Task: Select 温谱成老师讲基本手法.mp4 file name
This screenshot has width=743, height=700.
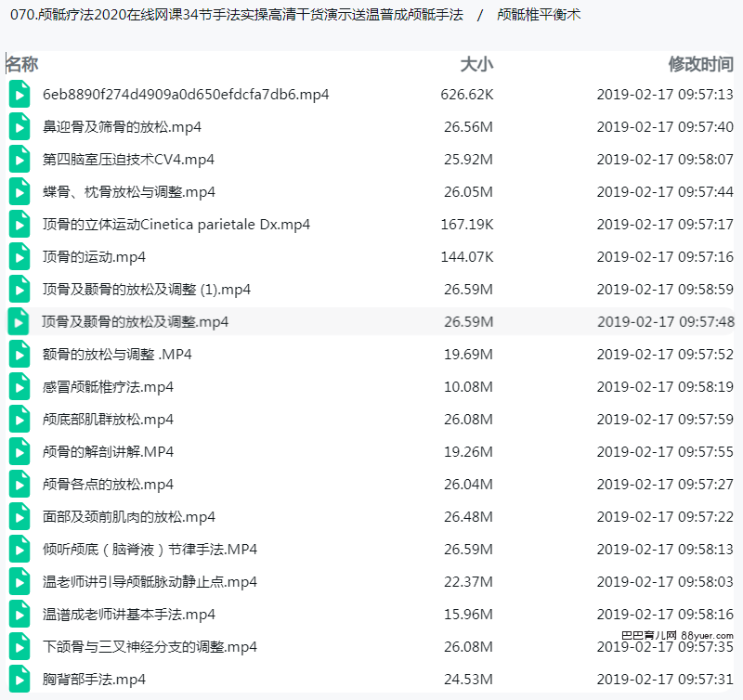Action: pos(129,615)
